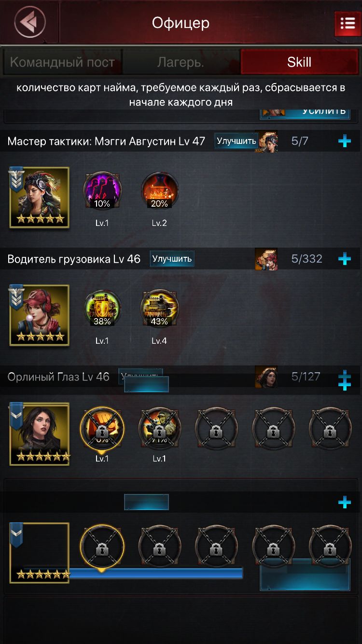Click Улучшить for Мастер тактики Мэгги Августин
The height and width of the screenshot is (644, 362).
pyautogui.click(x=237, y=141)
